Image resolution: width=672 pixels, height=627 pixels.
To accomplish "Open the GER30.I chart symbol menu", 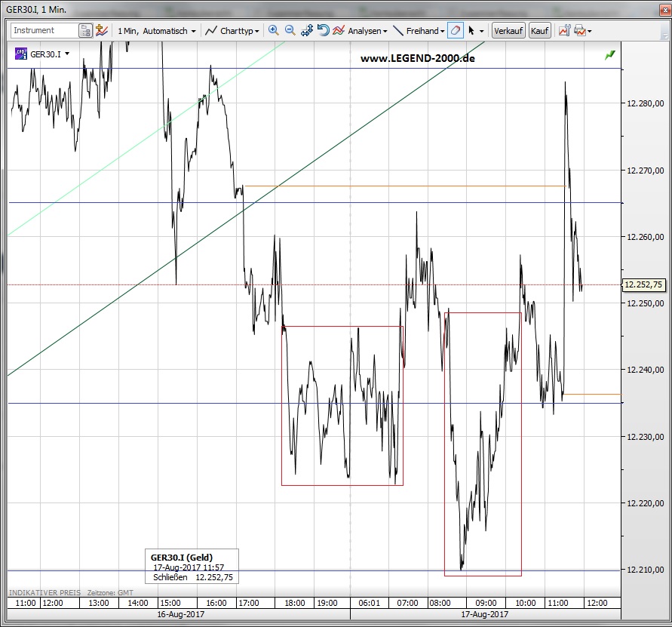I will point(44,54).
